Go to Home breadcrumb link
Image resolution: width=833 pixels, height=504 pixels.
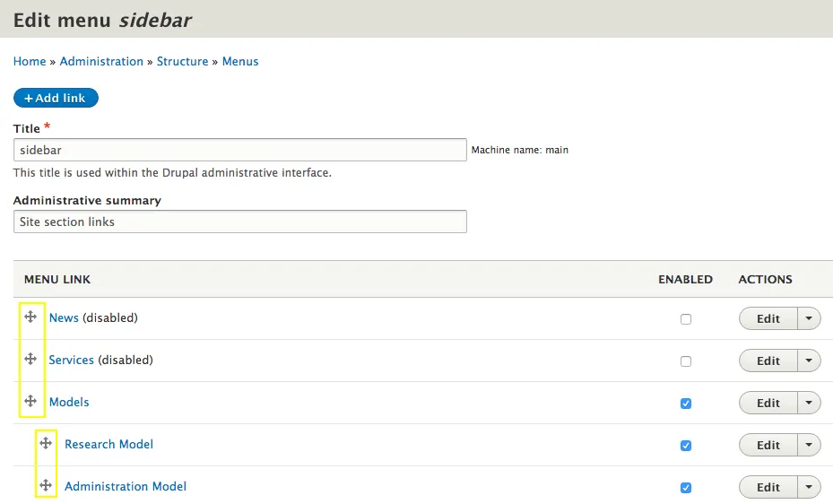coord(30,62)
